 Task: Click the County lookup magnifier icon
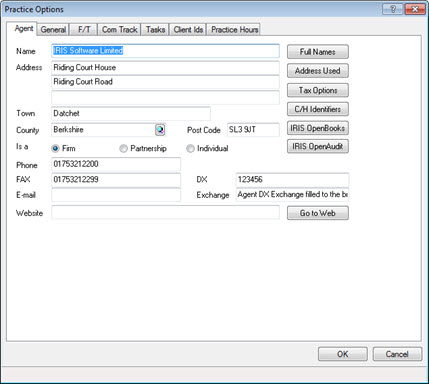160,130
